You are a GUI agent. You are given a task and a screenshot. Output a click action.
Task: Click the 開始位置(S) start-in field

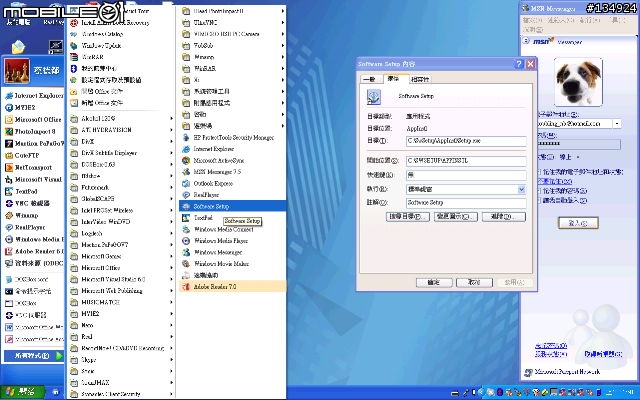(x=466, y=161)
